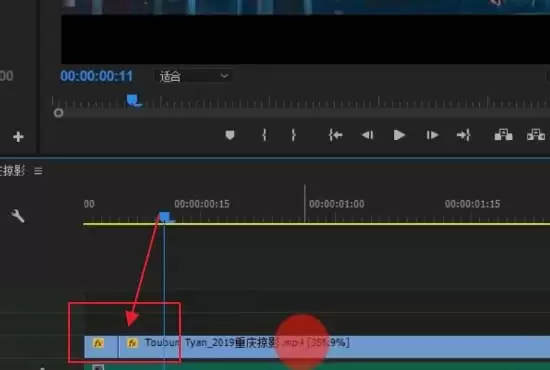This screenshot has width=550, height=370.
Task: Click the Mark In bracket button
Action: pyautogui.click(x=264, y=135)
